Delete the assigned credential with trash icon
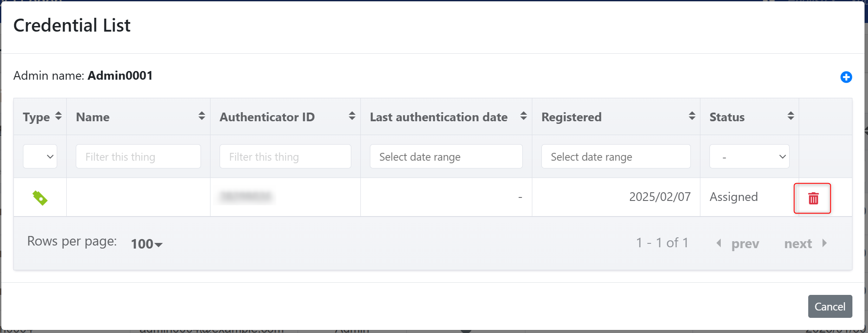The image size is (868, 333). point(813,198)
